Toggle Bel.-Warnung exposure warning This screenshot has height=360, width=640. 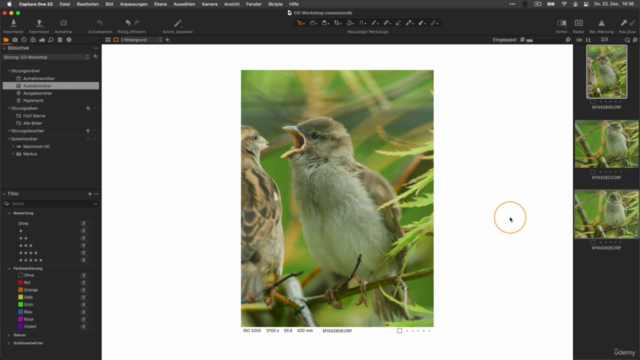coord(601,23)
